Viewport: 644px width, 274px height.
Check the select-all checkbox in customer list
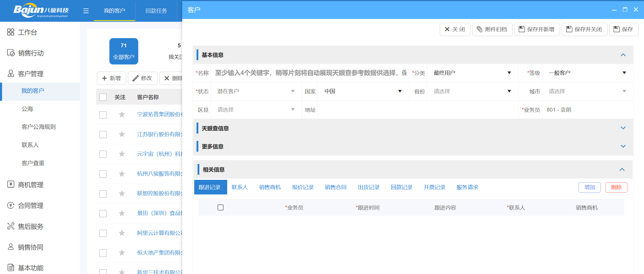(x=103, y=97)
